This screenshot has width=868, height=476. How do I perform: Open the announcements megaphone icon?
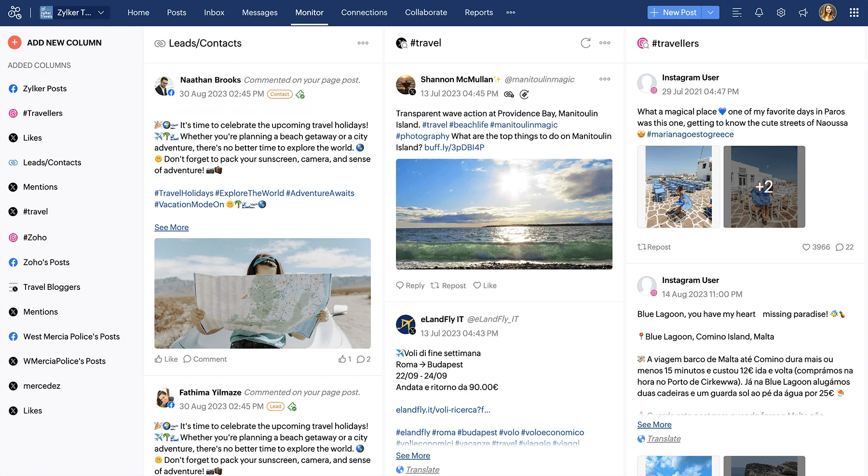pos(803,12)
